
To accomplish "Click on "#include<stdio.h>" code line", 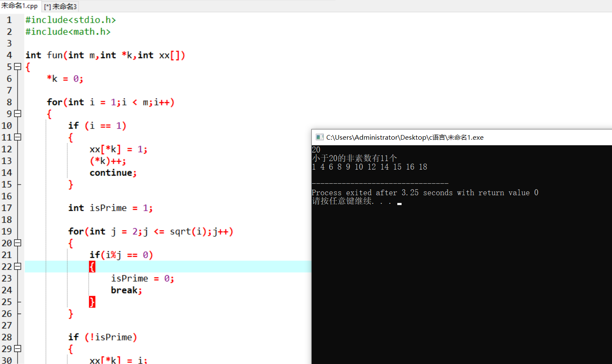I will pos(71,20).
